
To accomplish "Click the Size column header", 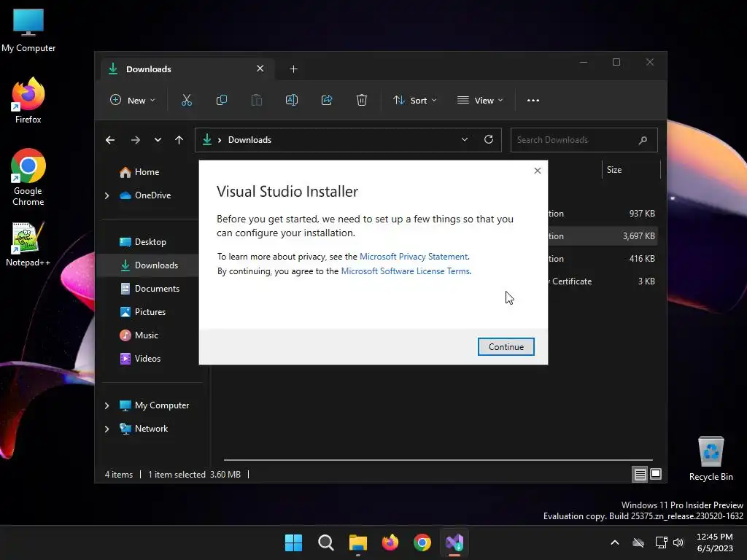I will (x=631, y=170).
